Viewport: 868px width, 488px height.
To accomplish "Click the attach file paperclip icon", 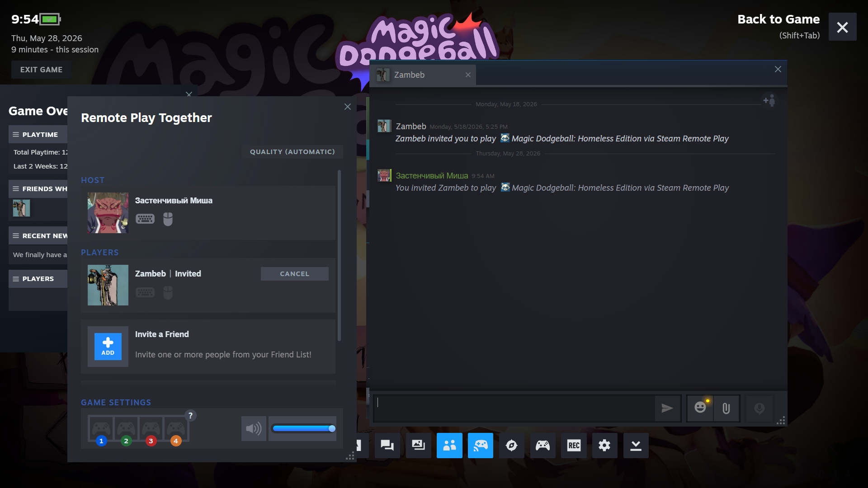I will [726, 408].
